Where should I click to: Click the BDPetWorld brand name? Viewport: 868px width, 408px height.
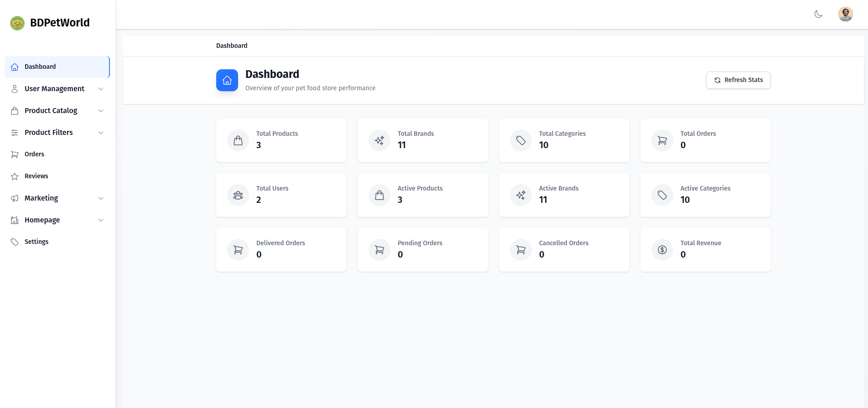[x=60, y=23]
